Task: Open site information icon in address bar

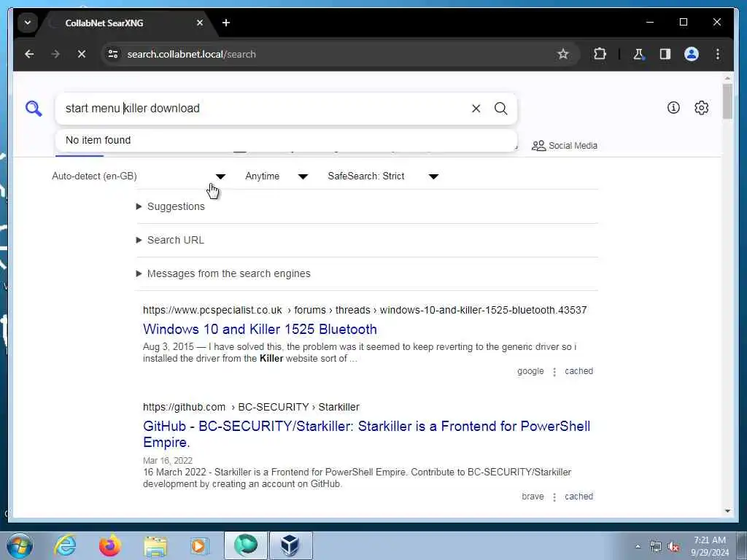Action: tap(113, 54)
